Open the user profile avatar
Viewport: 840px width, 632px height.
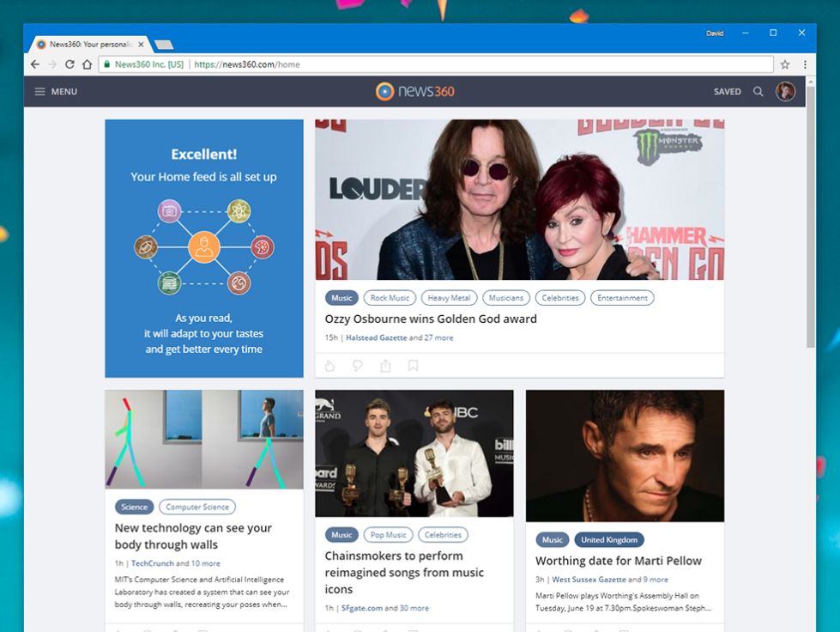(x=785, y=92)
